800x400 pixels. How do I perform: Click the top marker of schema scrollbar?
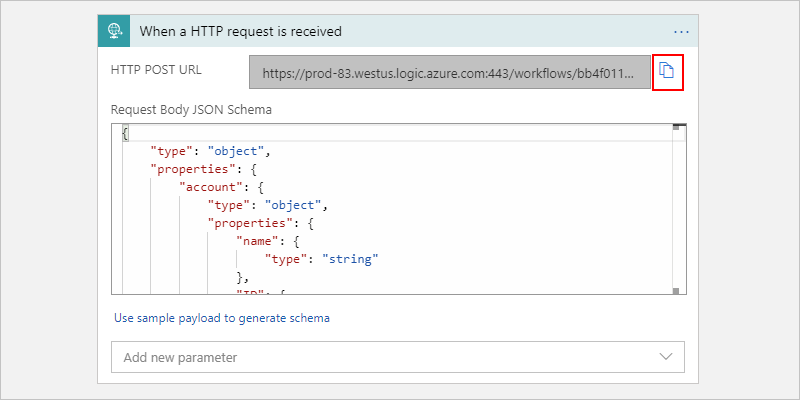pyautogui.click(x=676, y=128)
